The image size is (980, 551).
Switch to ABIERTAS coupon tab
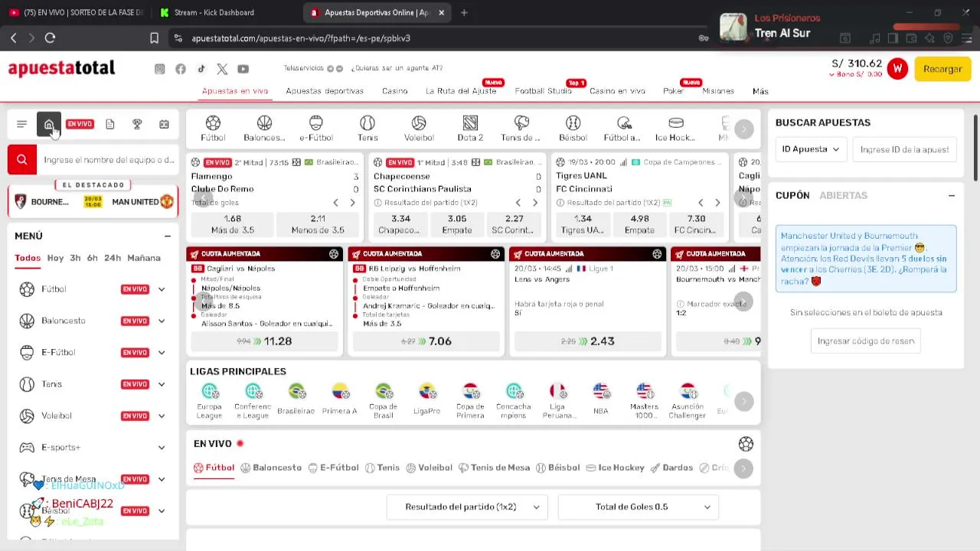coord(843,196)
